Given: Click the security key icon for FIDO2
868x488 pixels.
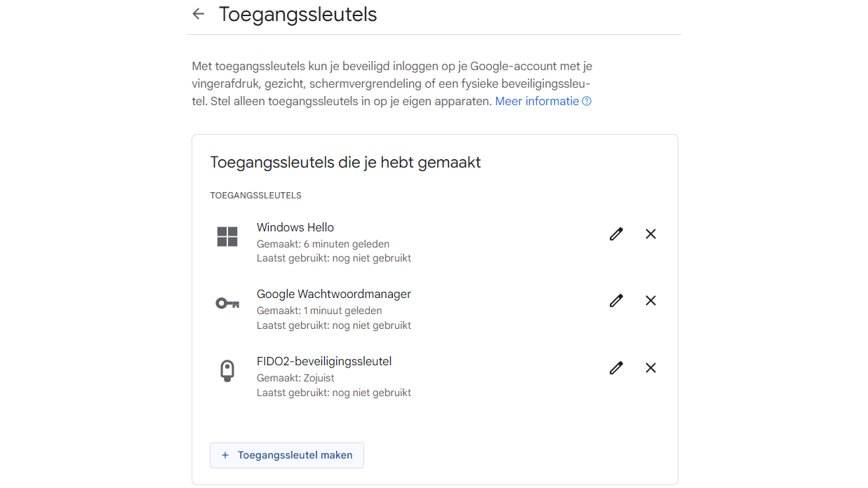Looking at the screenshot, I should (227, 371).
